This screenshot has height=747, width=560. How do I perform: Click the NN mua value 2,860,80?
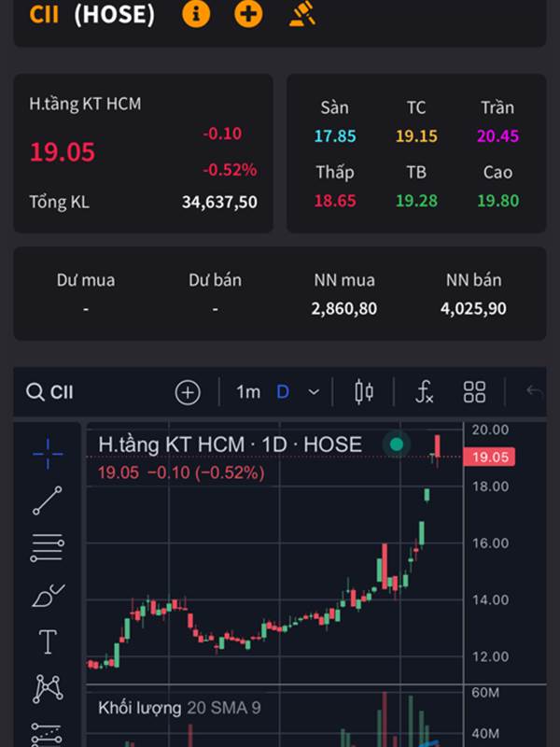click(x=343, y=309)
